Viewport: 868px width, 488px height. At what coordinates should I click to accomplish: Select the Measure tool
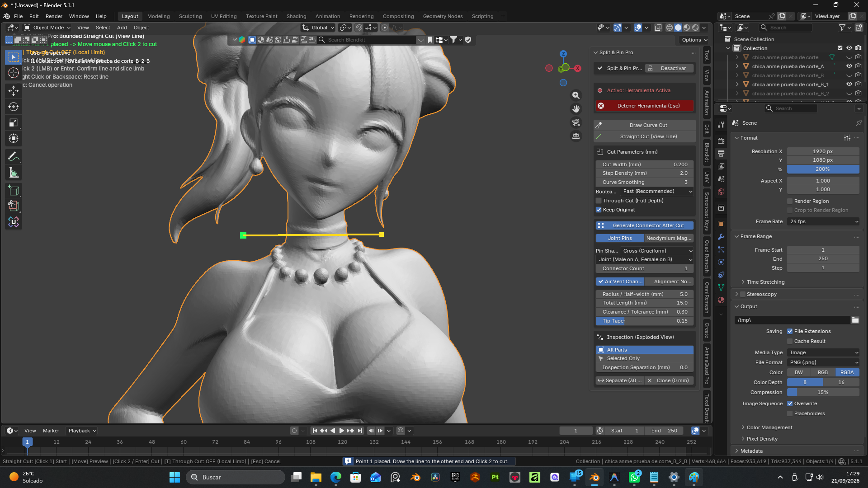(x=14, y=172)
